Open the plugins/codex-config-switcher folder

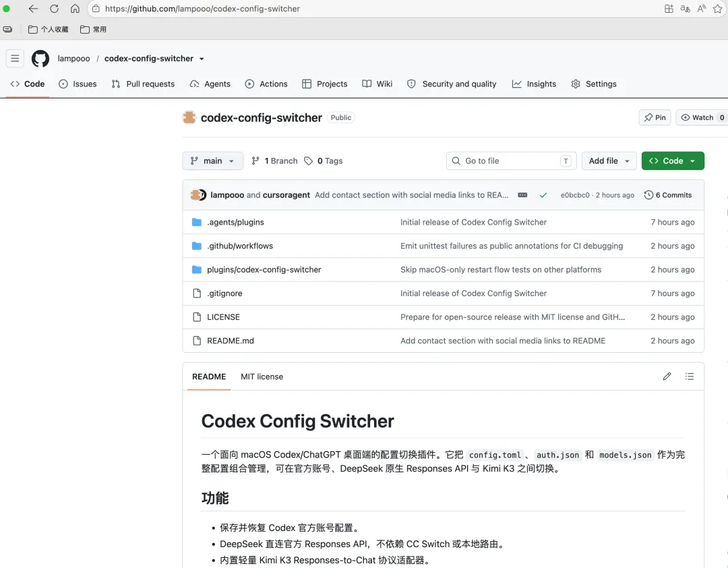click(x=264, y=270)
